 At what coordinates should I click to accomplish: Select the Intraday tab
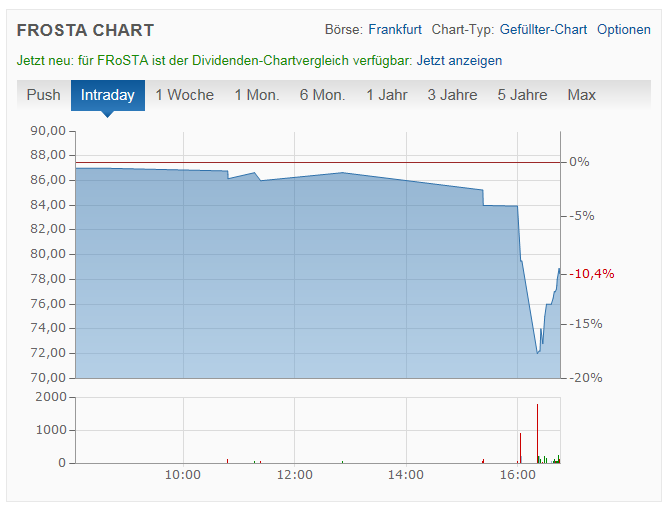coord(107,95)
